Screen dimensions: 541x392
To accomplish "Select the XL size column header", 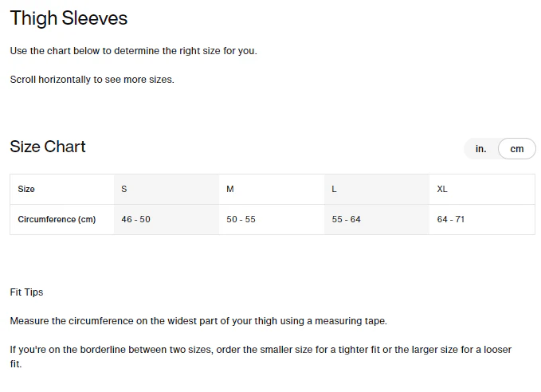I will point(482,189).
